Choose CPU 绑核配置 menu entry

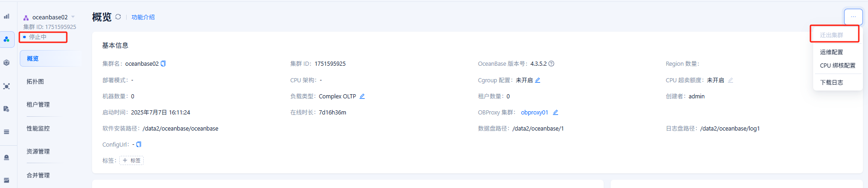tap(838, 66)
